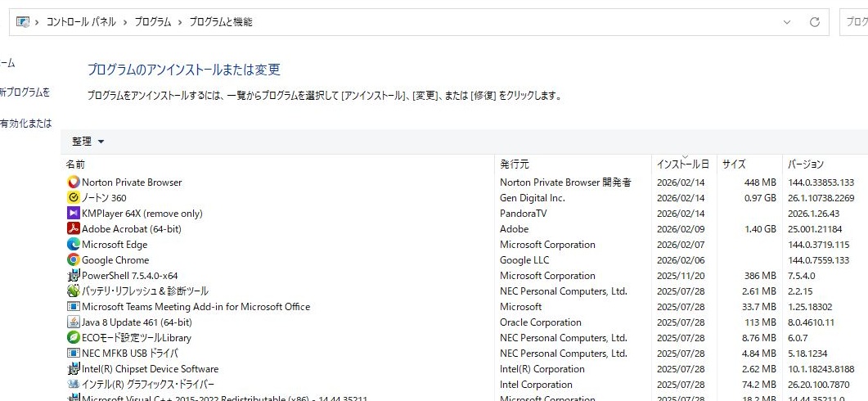The width and height of the screenshot is (868, 401).
Task: Click the refresh button in address bar
Action: (x=814, y=22)
